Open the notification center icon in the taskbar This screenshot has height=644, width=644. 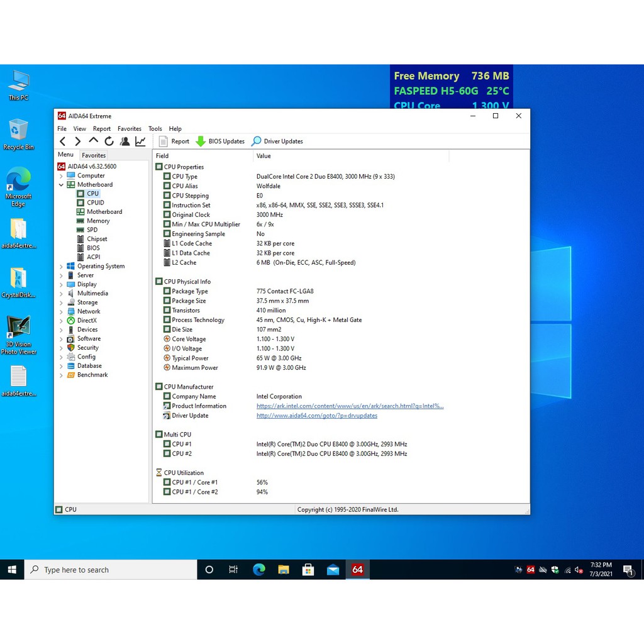click(x=628, y=570)
